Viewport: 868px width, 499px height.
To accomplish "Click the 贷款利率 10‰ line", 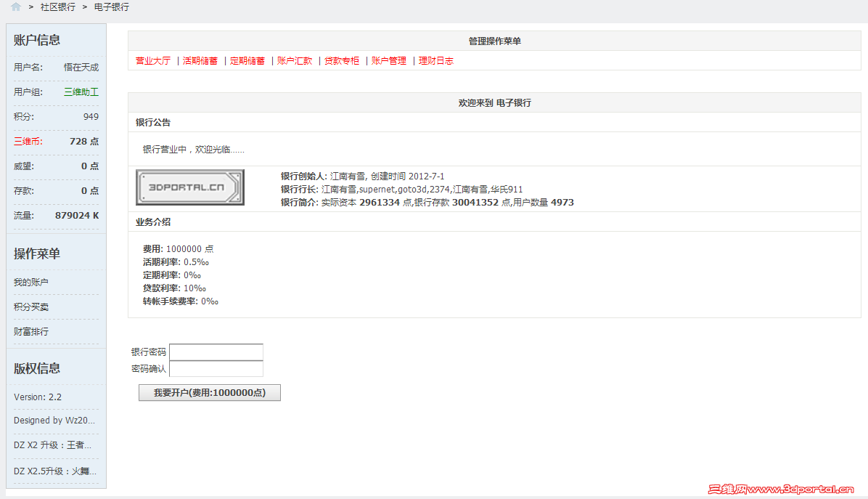I will click(x=174, y=288).
